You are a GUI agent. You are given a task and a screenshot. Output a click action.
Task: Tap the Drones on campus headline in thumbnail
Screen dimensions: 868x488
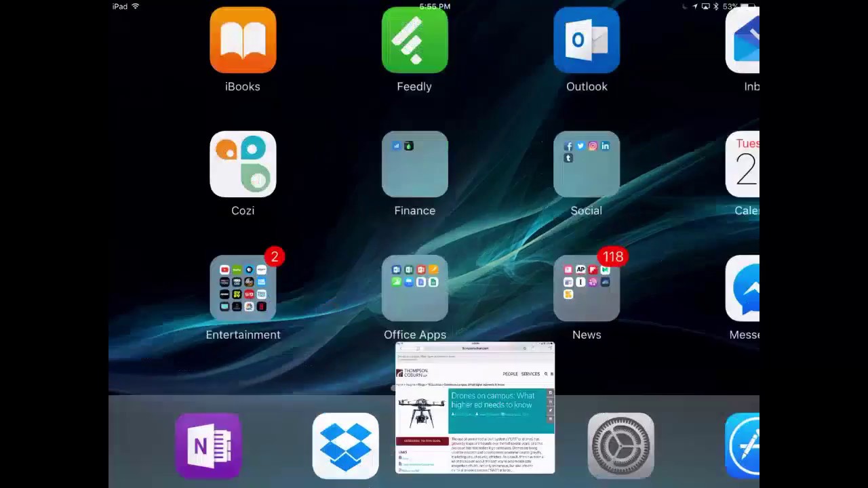(493, 401)
